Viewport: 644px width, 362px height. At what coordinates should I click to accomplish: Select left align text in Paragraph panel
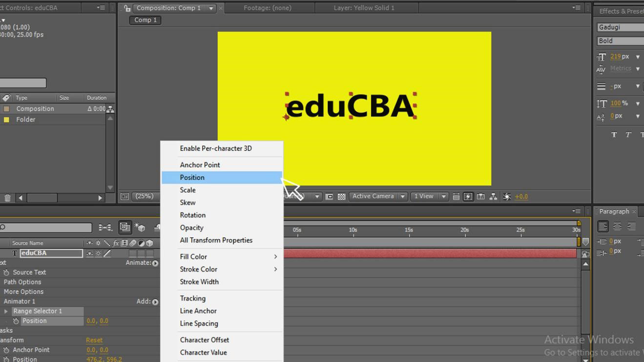pyautogui.click(x=603, y=226)
